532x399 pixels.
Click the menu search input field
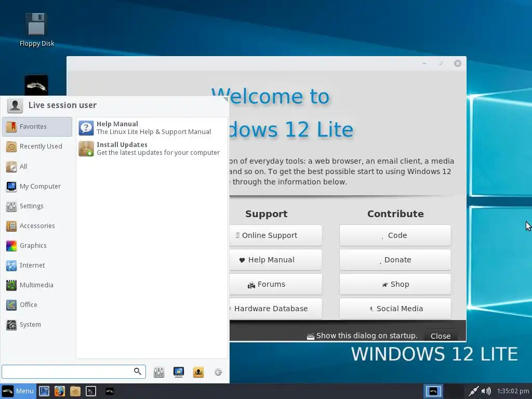pos(74,371)
